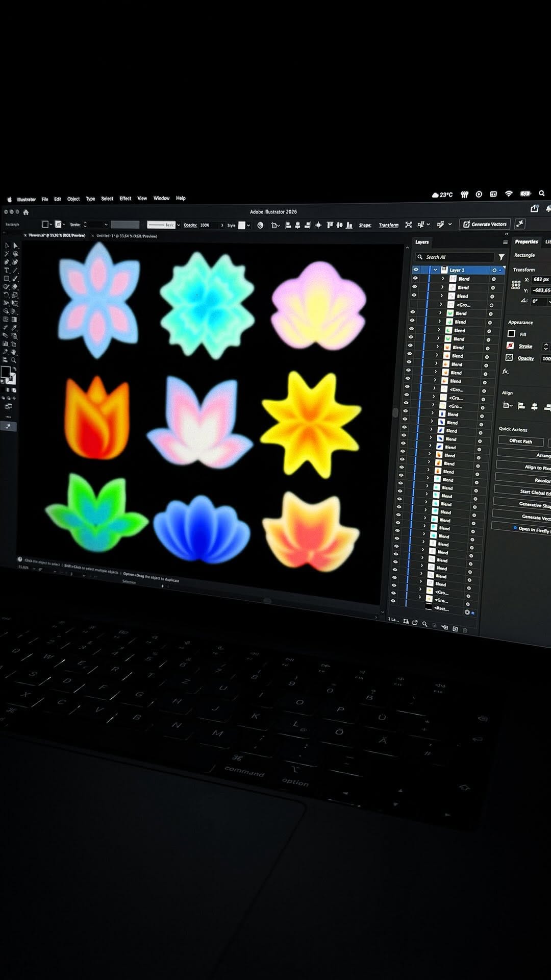Select the Eraser tool
This screenshot has height=980, width=551.
(x=15, y=287)
